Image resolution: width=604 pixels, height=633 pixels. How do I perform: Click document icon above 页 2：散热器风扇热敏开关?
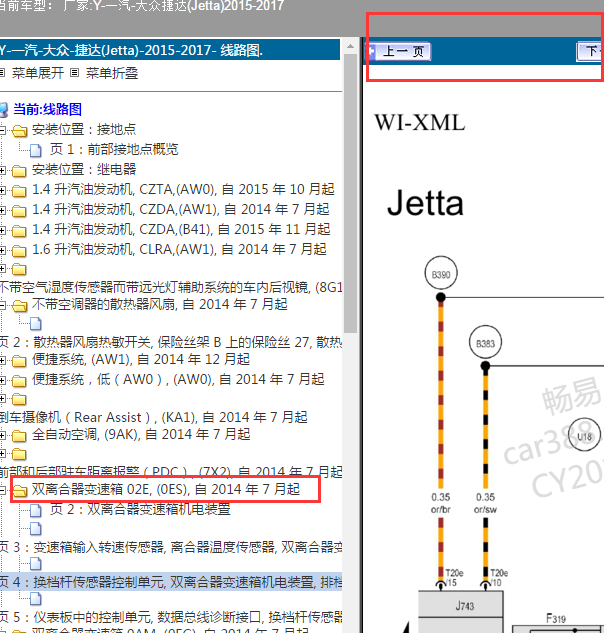(36, 323)
